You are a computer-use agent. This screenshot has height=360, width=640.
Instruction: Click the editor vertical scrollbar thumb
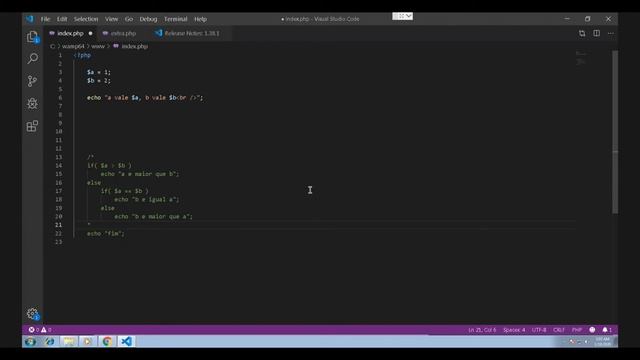tap(615, 131)
